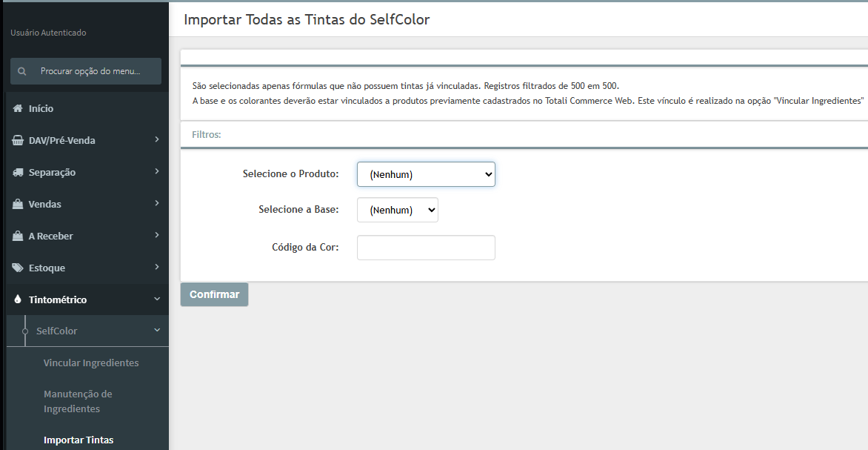Click the Vendas shopping bag icon
Viewport: 868px width, 450px height.
coord(18,204)
